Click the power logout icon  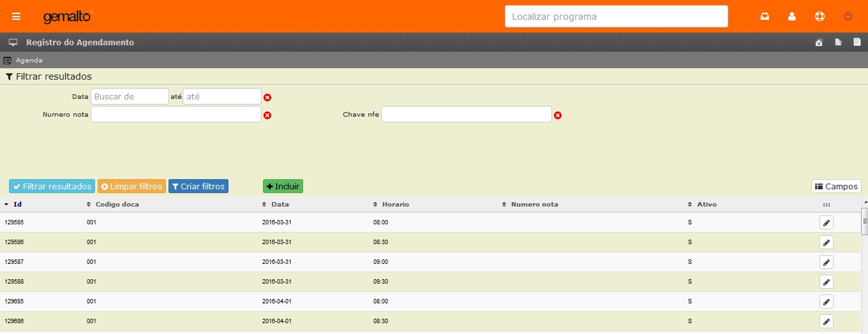click(848, 17)
